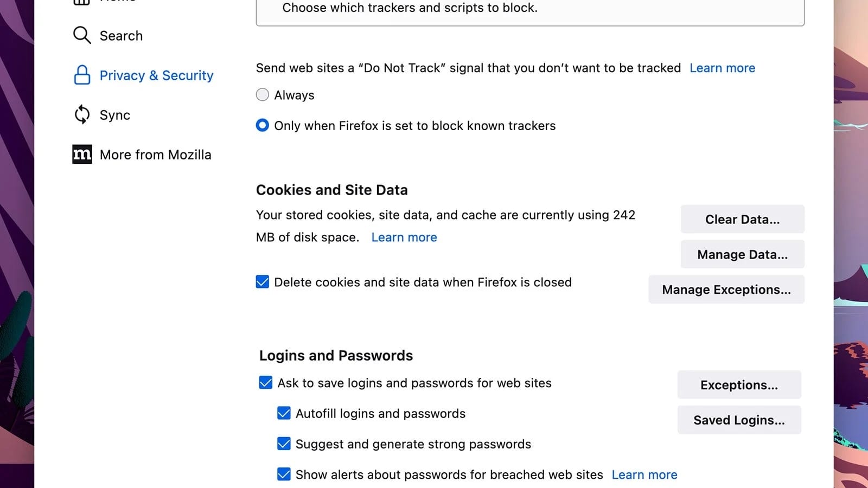View Saved Logins
Viewport: 868px width, 488px height.
(739, 420)
